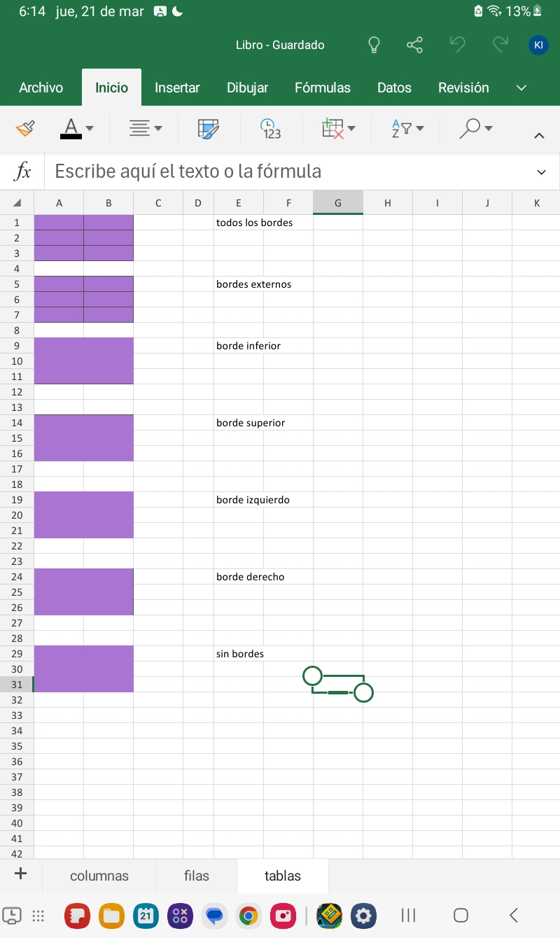The height and width of the screenshot is (938, 560).
Task: Open the cell styles icon
Action: [x=209, y=128]
